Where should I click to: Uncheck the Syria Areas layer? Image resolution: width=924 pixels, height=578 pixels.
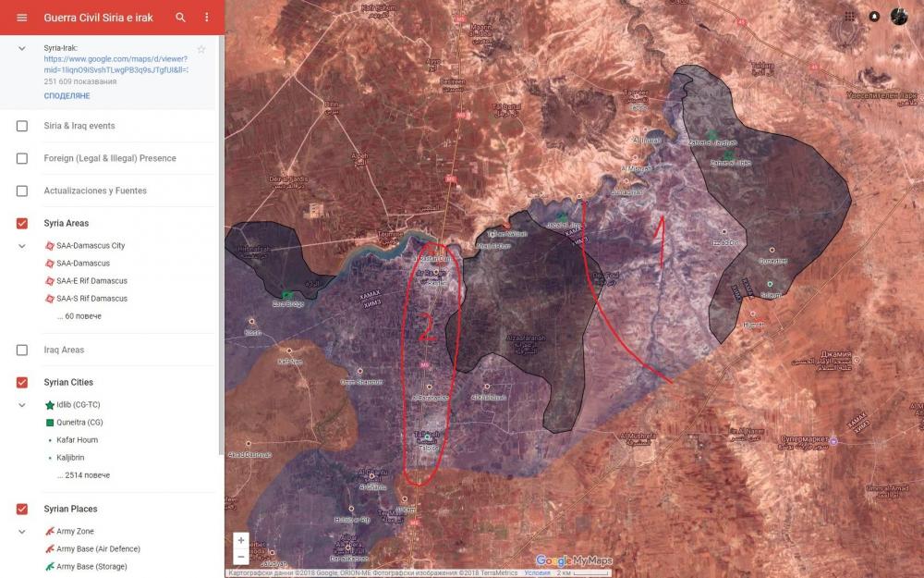pyautogui.click(x=22, y=223)
